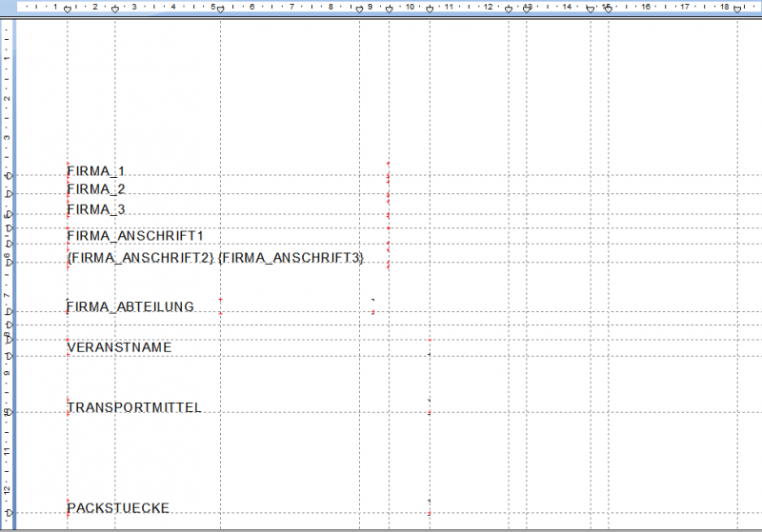
Task: Click left ruler guide marker on VERANSTNAME baseline
Action: point(10,356)
